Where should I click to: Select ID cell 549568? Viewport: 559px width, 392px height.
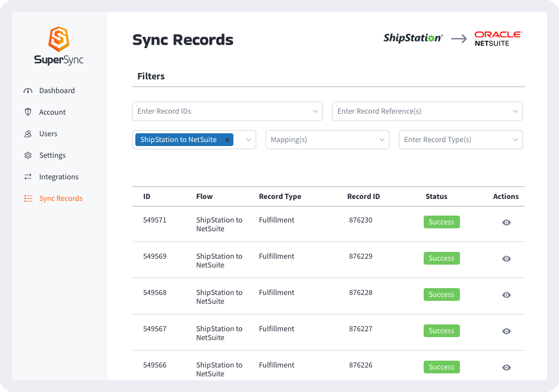155,293
